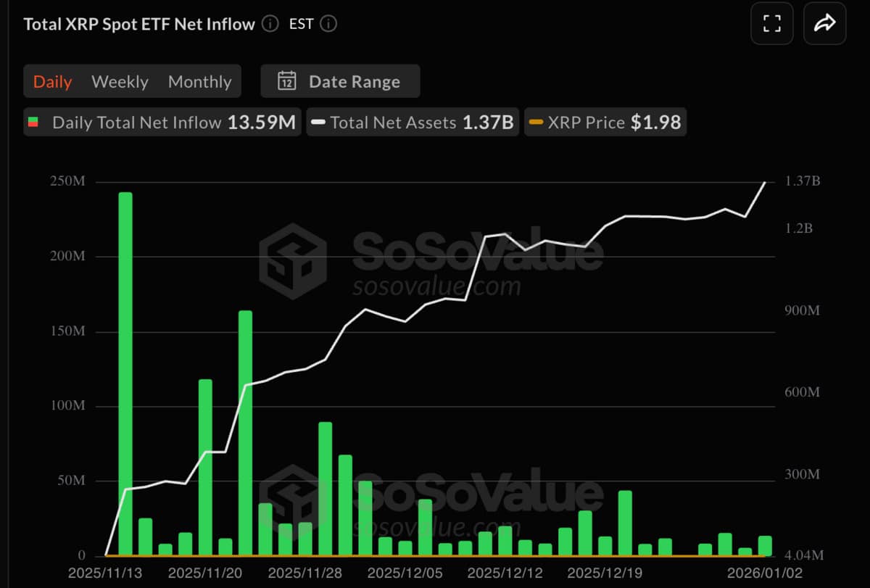Click the yellow XRP Price line icon

click(x=536, y=123)
